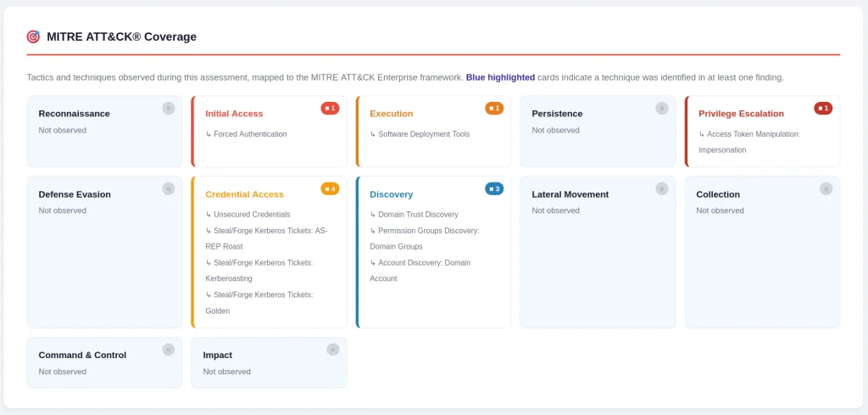Click Permission Groups Discovery: Domain Groups
This screenshot has height=415, width=868.
click(x=425, y=238)
